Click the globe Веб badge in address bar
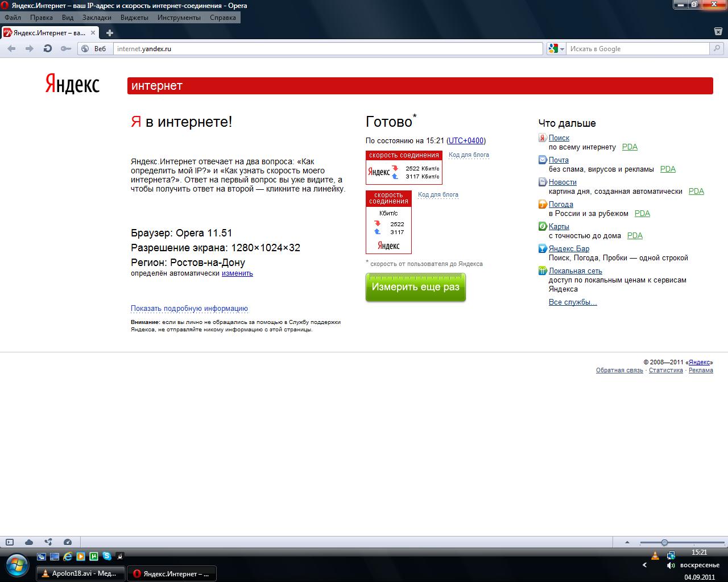This screenshot has height=582, width=728. (x=94, y=49)
